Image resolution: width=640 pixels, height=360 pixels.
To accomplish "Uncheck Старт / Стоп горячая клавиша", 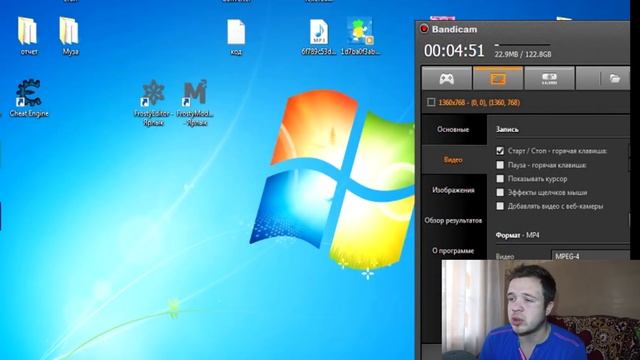I will (500, 151).
